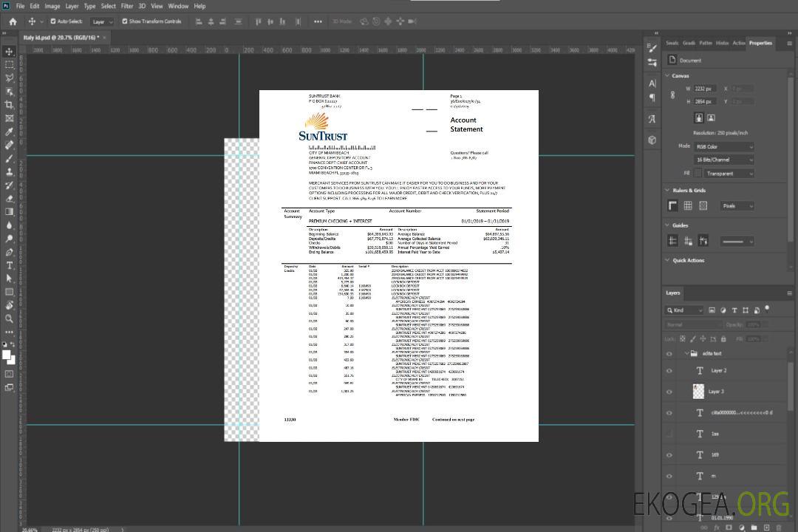Click the Home icon in options bar

[x=13, y=21]
